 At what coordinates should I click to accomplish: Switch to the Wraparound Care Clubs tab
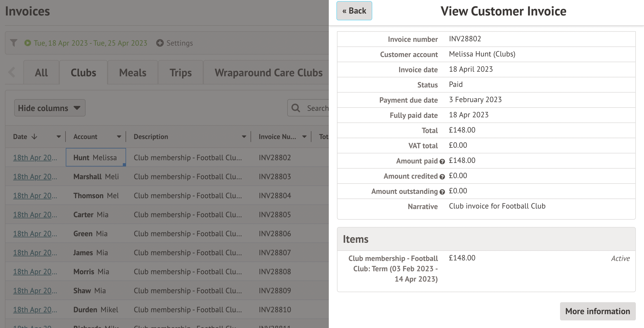pos(268,73)
